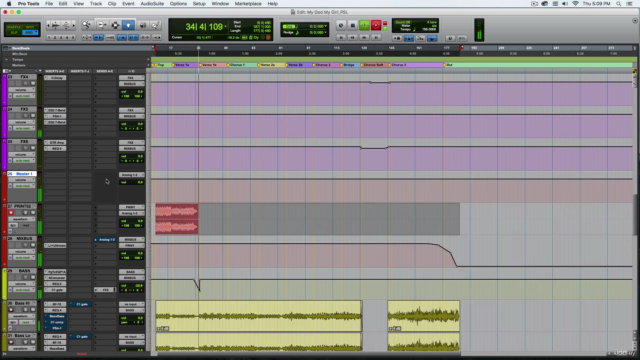Click the Verse 1a marker
Screen dimensions: 640x360
181,65
